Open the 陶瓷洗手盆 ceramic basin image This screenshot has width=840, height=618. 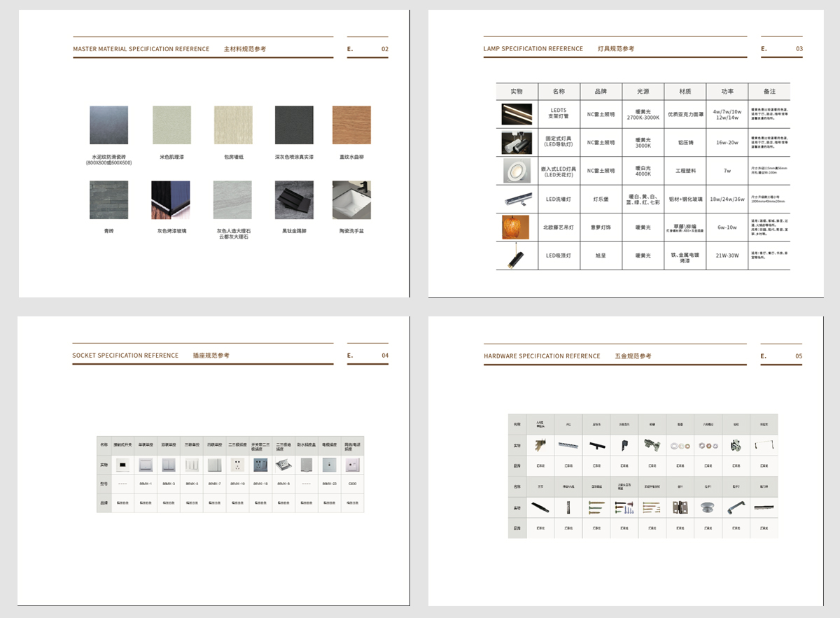point(351,200)
